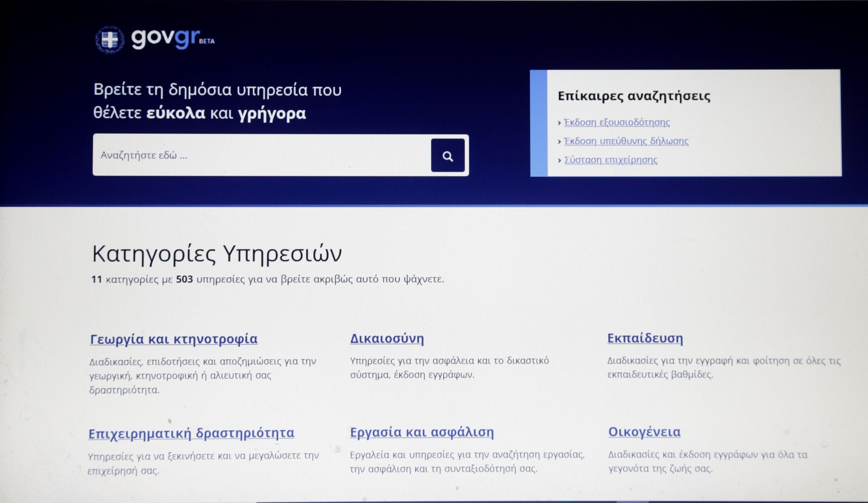Open the 'Δικαιοσύνη' category
The width and height of the screenshot is (868, 503).
point(387,338)
